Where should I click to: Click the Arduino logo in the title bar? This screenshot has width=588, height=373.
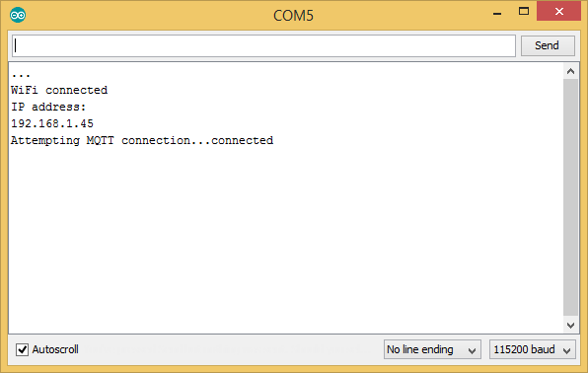18,15
